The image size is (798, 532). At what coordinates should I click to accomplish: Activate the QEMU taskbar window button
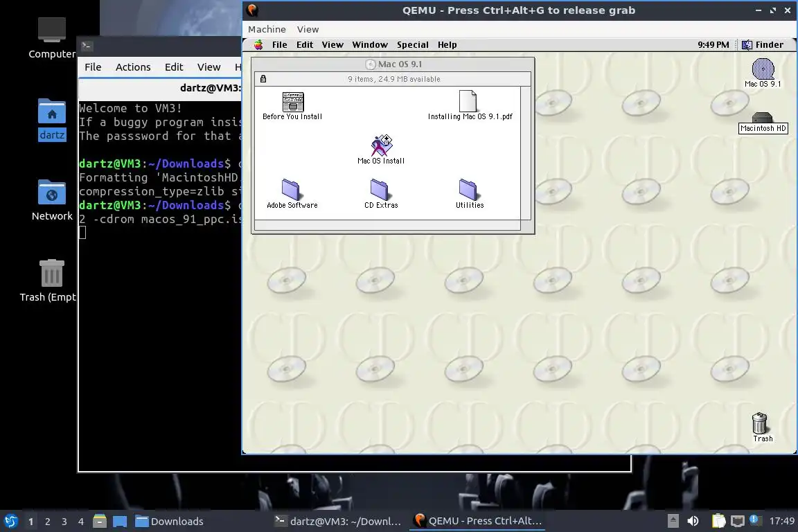[x=477, y=522]
